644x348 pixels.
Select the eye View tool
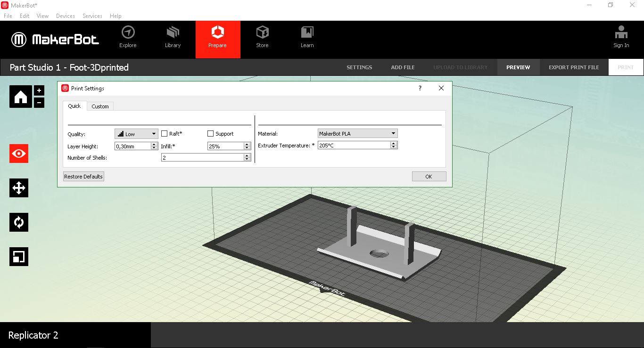[19, 154]
